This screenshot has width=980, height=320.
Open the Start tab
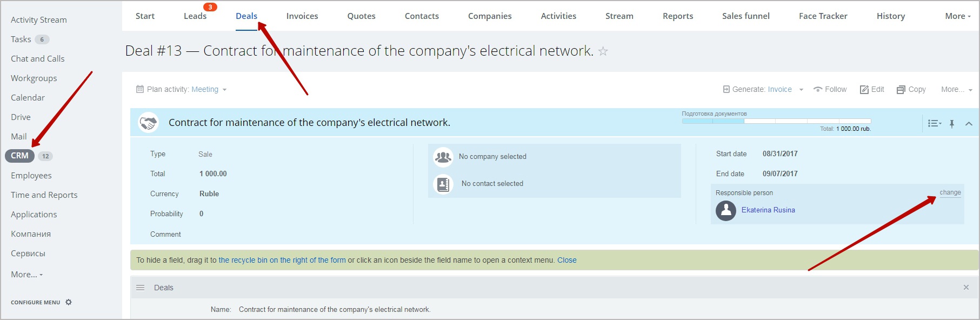pyautogui.click(x=145, y=16)
